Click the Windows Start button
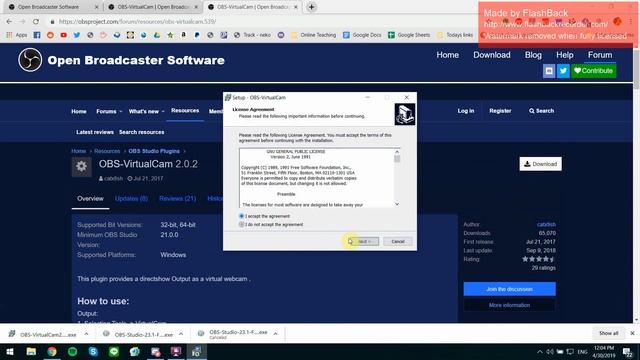This screenshot has width=640, height=360. click(10, 351)
